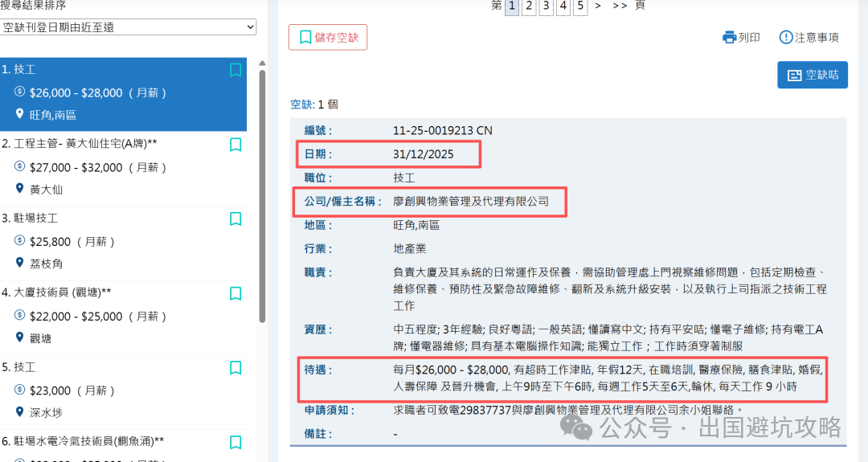Click the 儲存空缺 button text
868x462 pixels.
click(x=337, y=38)
